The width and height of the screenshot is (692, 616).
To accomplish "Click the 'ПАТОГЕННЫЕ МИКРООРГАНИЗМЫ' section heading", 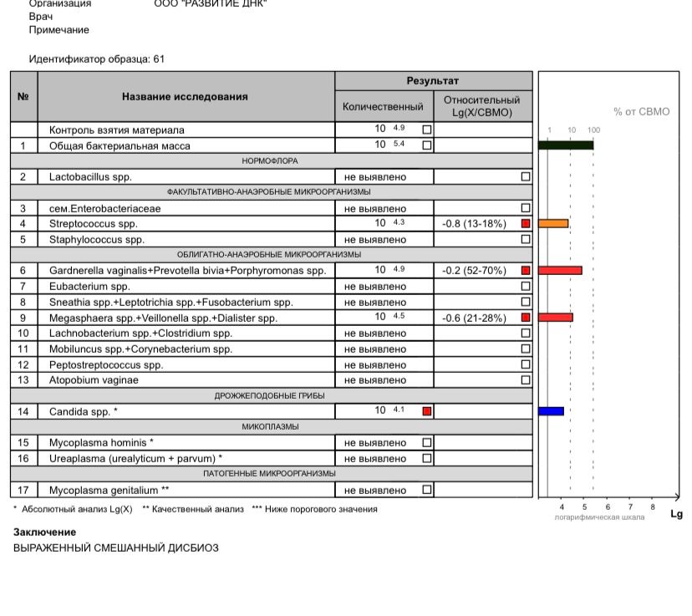I will [x=270, y=473].
